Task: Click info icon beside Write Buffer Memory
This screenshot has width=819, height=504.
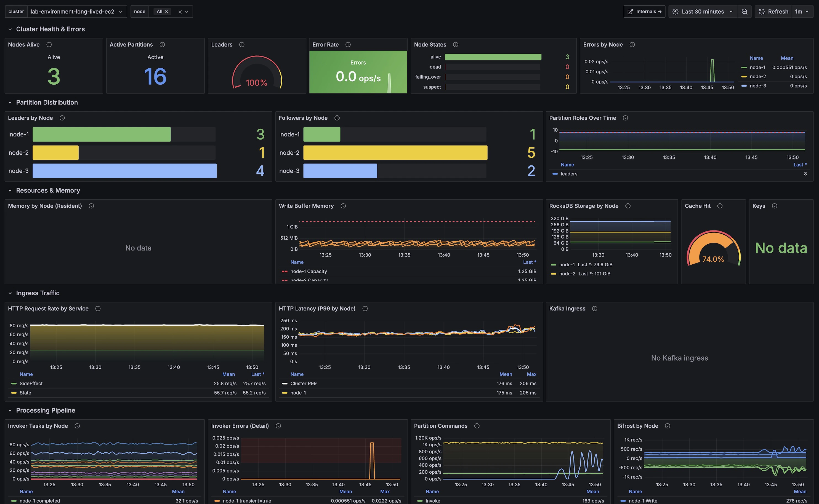Action: (x=343, y=206)
